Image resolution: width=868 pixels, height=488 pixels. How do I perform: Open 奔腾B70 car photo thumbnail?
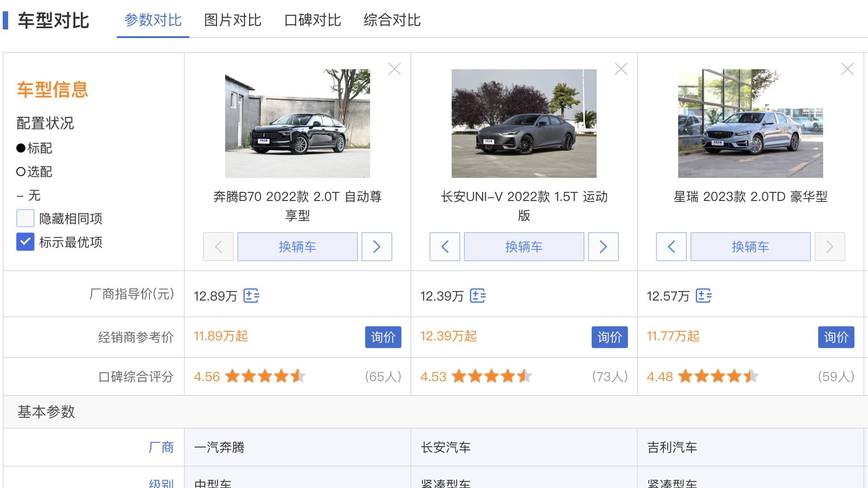pyautogui.click(x=297, y=123)
